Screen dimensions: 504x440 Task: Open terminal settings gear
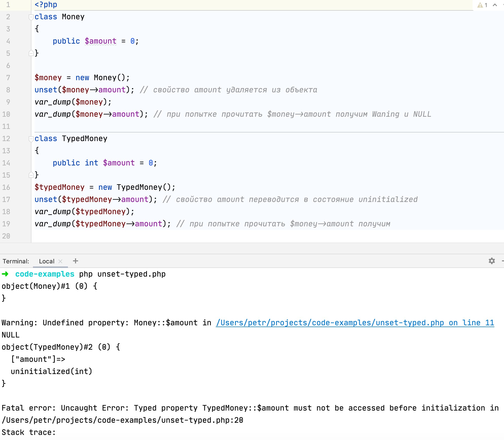492,261
